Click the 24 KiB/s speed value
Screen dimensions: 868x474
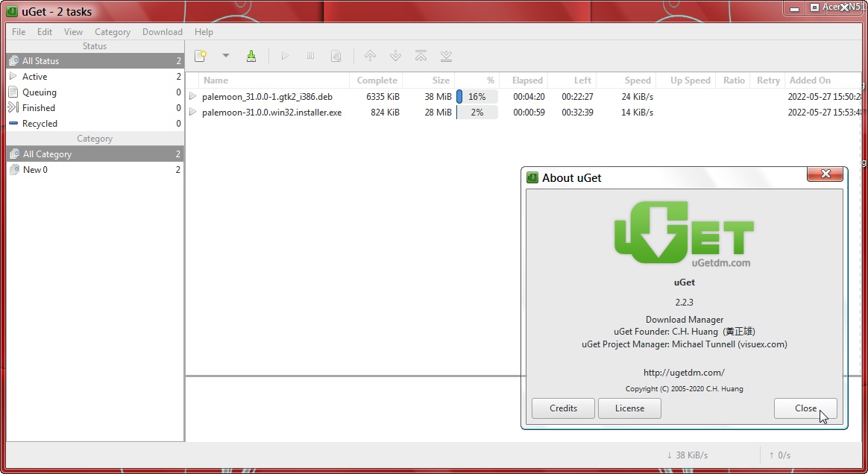pos(637,96)
